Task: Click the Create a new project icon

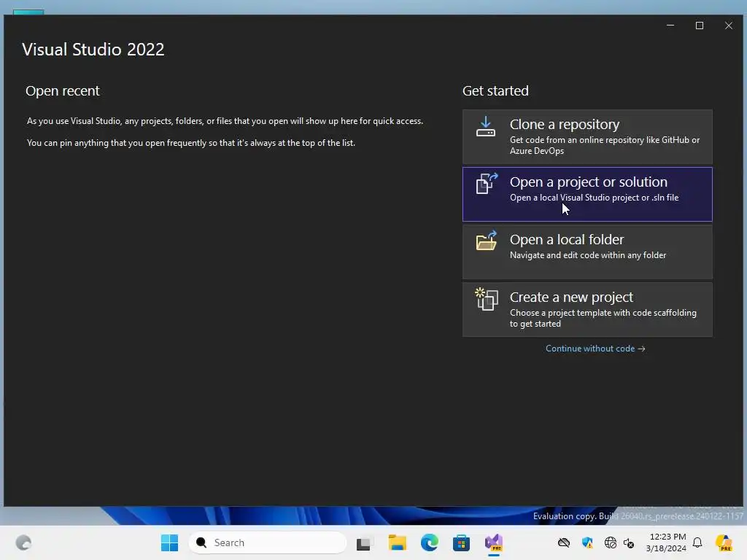Action: click(x=487, y=299)
